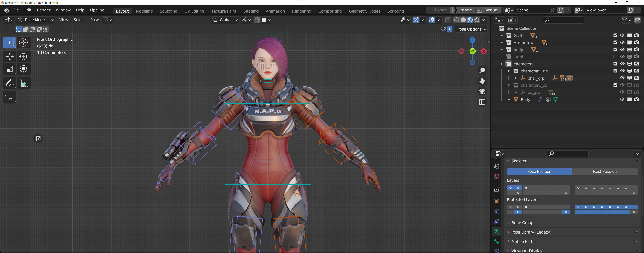
Task: Uncheck the Armor_low collection checkbox
Action: 615,43
